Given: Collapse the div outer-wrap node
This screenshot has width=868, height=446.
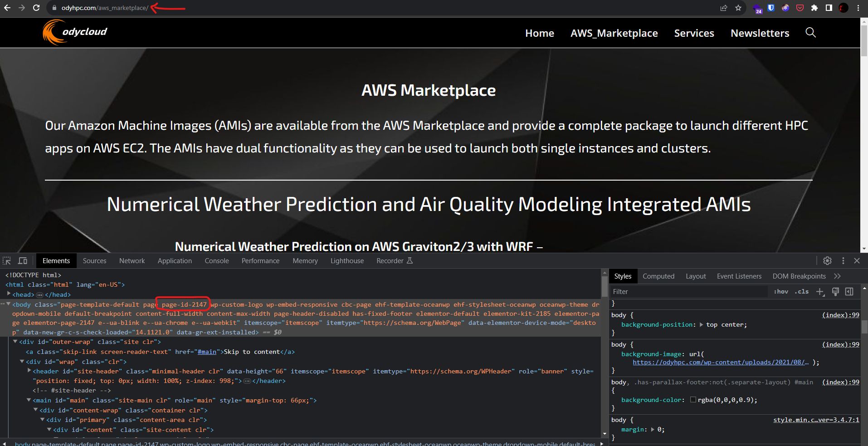Looking at the screenshot, I should click(x=15, y=342).
